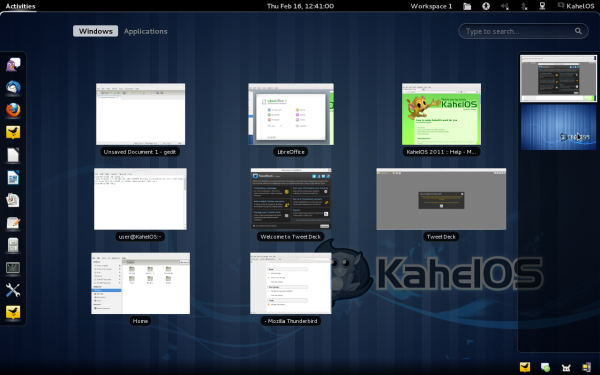The image size is (600, 375).
Task: Focus the Type to search field
Action: (523, 31)
